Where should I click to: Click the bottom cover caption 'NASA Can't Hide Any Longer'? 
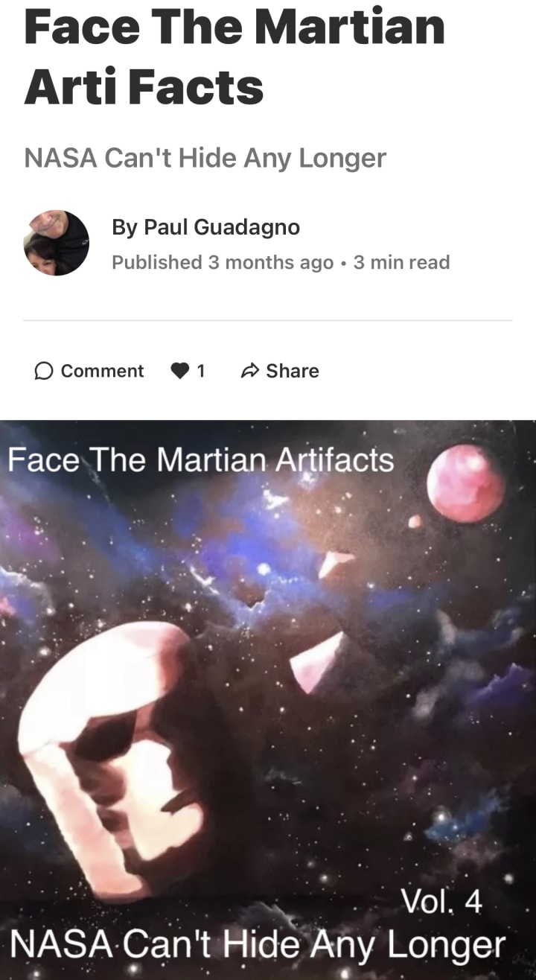(257, 946)
